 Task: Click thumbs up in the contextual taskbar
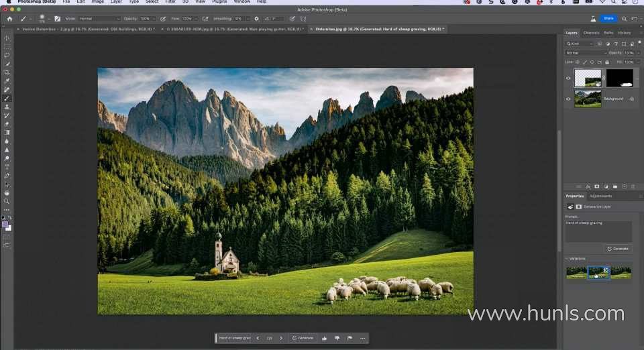click(x=324, y=338)
